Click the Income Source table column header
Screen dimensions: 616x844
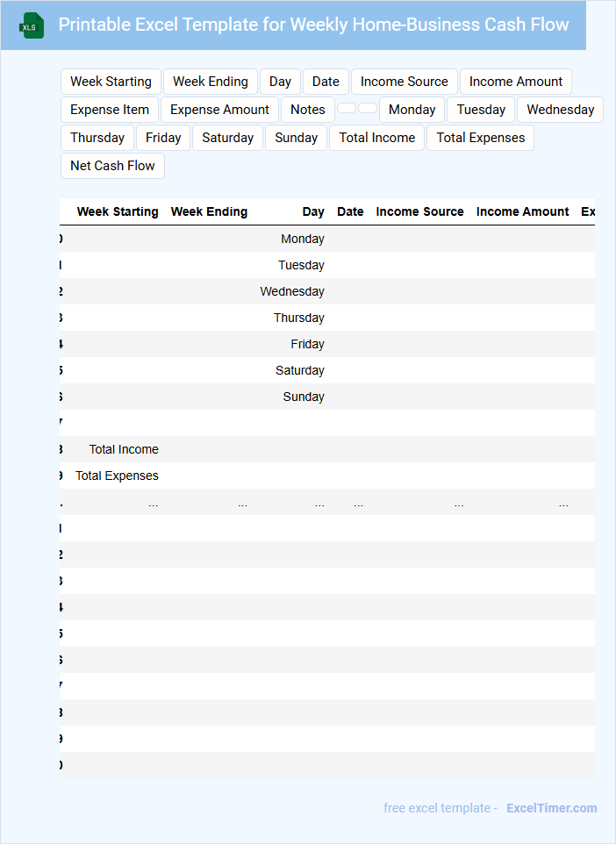tap(420, 211)
